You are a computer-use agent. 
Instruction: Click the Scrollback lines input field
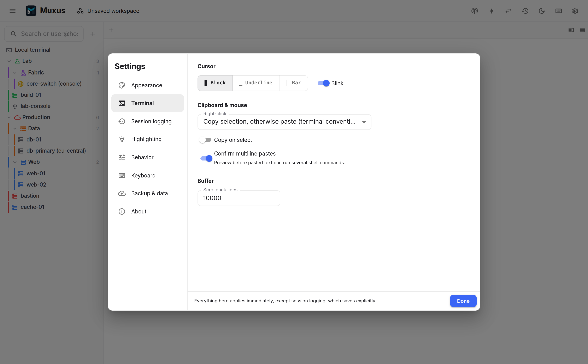click(x=239, y=198)
